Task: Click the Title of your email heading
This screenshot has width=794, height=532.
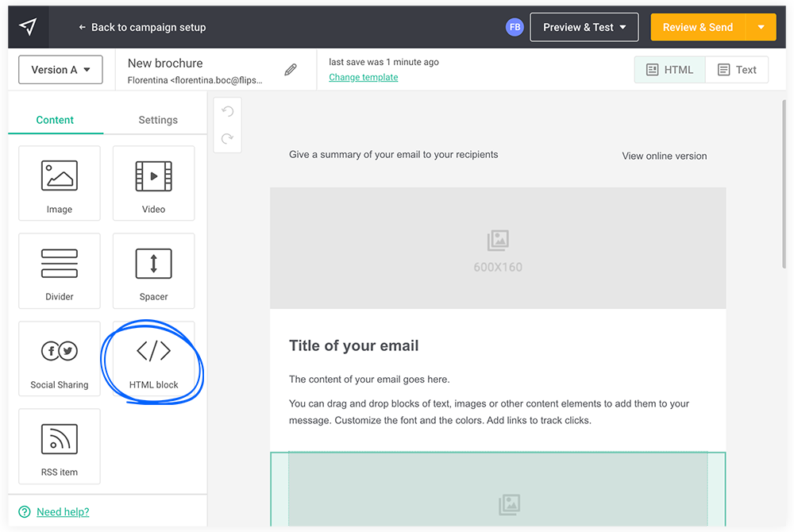Action: [354, 345]
